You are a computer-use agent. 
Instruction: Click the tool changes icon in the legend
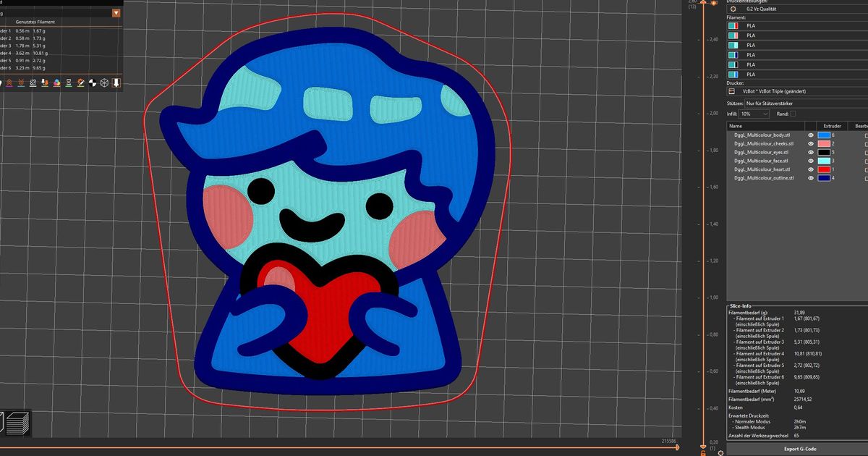(45, 83)
